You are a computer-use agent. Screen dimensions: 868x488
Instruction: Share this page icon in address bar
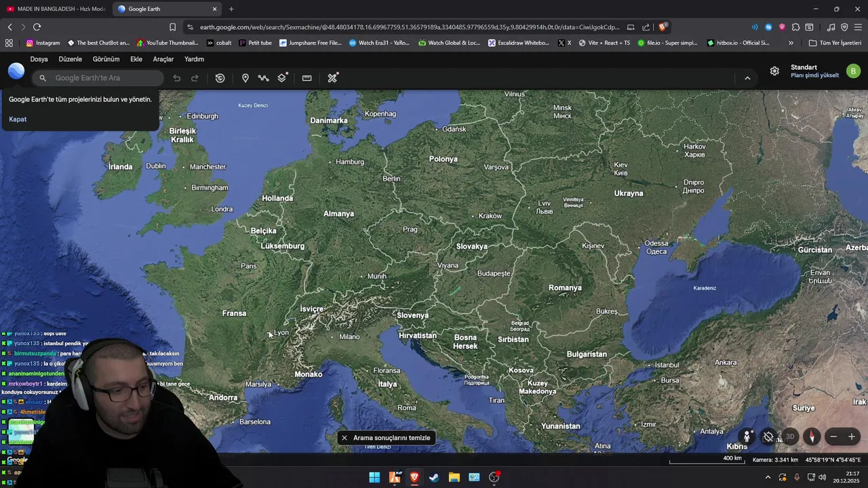[x=646, y=27]
